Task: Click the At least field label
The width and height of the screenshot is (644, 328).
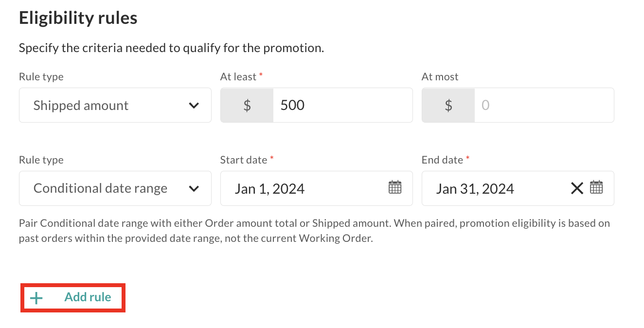Action: coord(238,77)
